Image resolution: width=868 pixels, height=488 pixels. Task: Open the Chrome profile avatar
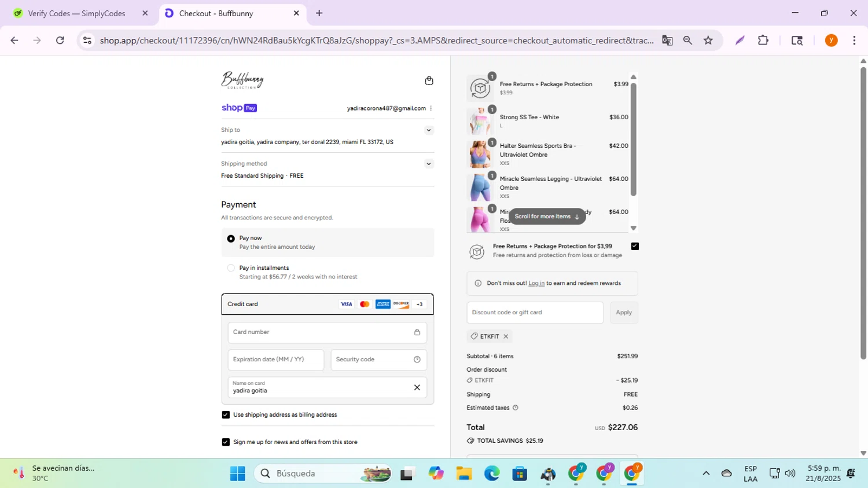click(832, 41)
